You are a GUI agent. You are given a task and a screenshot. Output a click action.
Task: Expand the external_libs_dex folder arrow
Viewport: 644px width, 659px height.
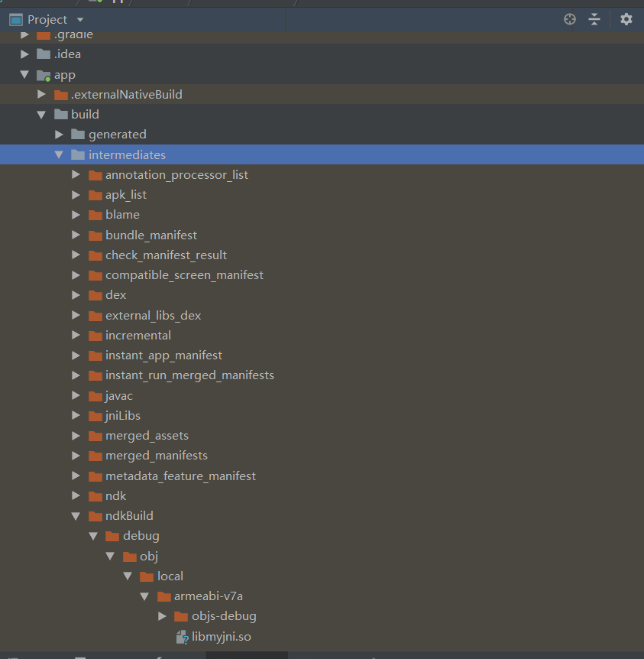tap(76, 315)
